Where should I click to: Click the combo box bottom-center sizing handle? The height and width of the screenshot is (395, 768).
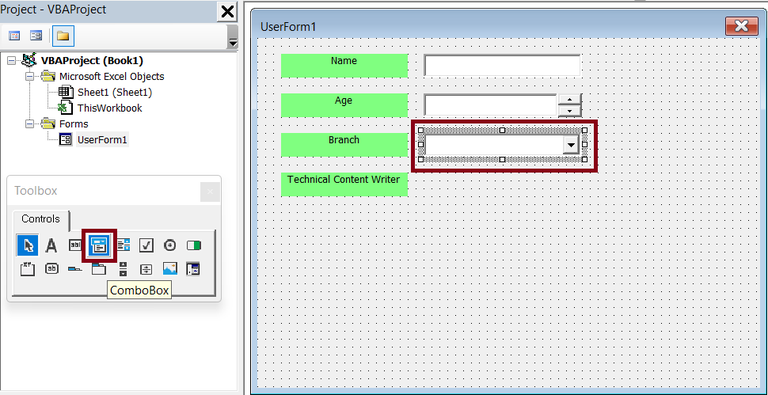click(x=502, y=160)
